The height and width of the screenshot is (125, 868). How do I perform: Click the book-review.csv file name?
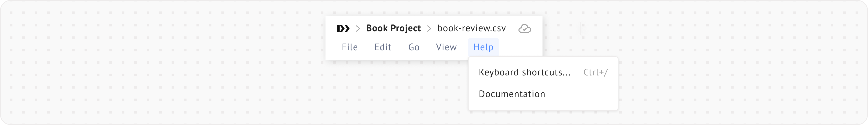[471, 28]
